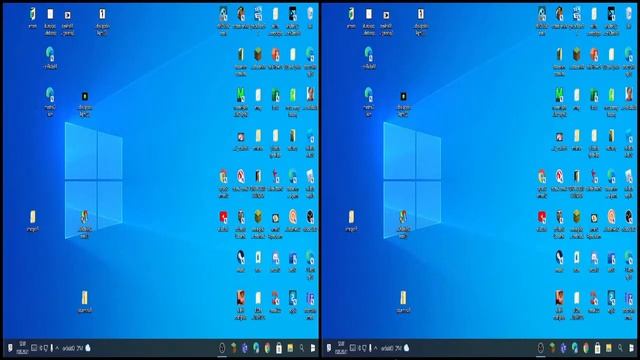Click the white cloud weather icon on the right copy's taskbar

click(406, 348)
